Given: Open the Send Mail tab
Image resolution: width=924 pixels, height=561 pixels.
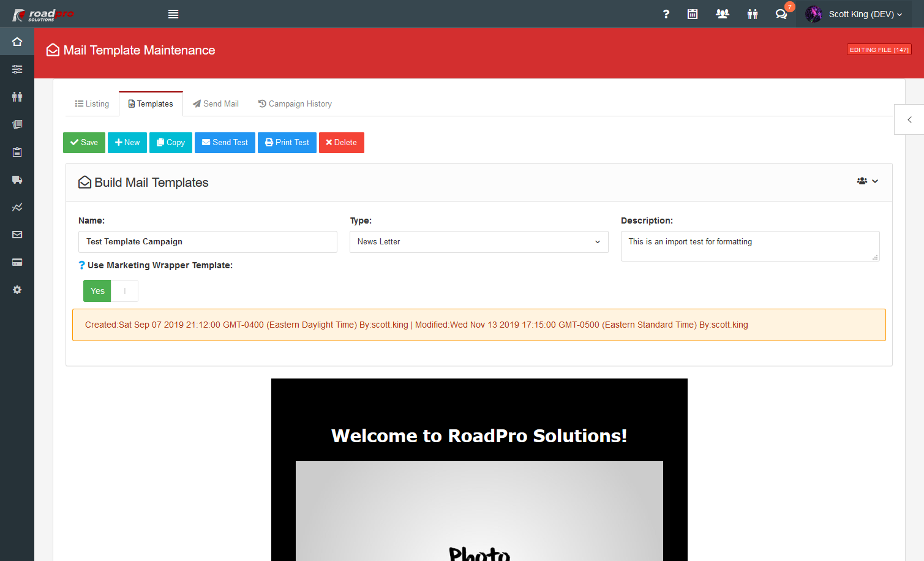Looking at the screenshot, I should pyautogui.click(x=216, y=104).
